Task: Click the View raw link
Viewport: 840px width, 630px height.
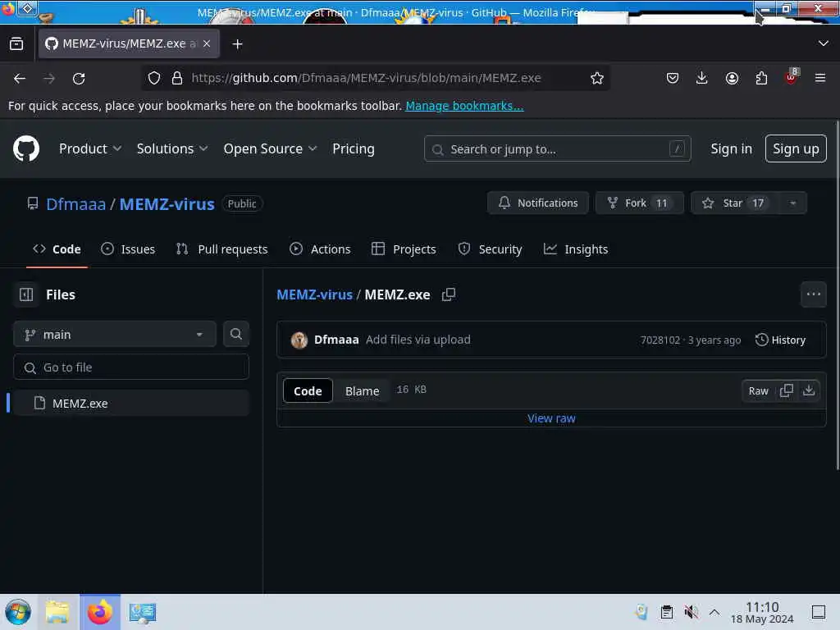Action: pos(551,418)
